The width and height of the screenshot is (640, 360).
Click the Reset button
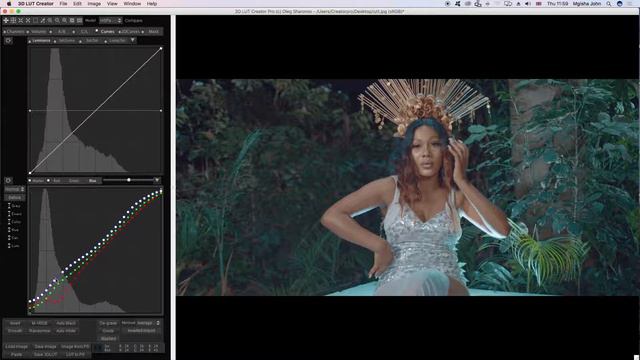(x=15, y=323)
